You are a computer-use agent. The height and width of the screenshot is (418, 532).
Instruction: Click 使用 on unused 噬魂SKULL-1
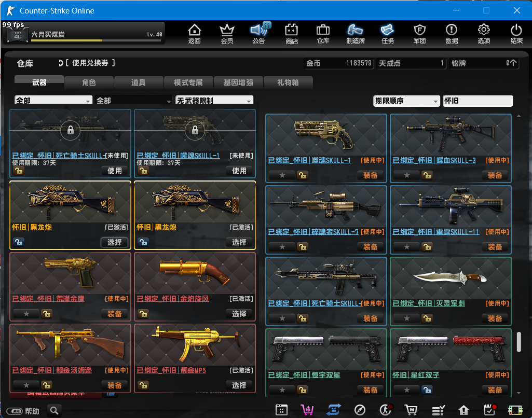point(239,171)
